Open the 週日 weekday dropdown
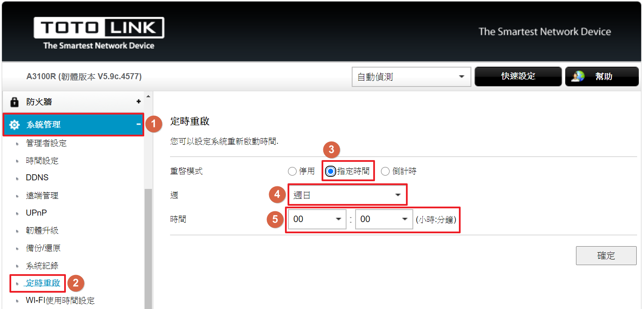The width and height of the screenshot is (644, 309). [x=347, y=195]
